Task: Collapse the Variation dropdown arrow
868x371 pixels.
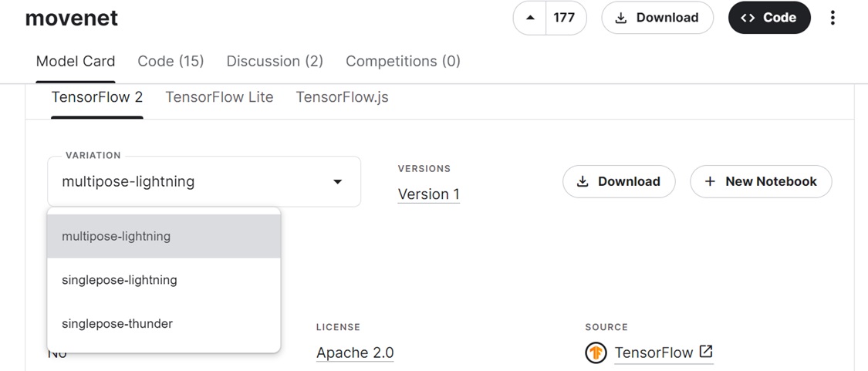Action: [337, 181]
